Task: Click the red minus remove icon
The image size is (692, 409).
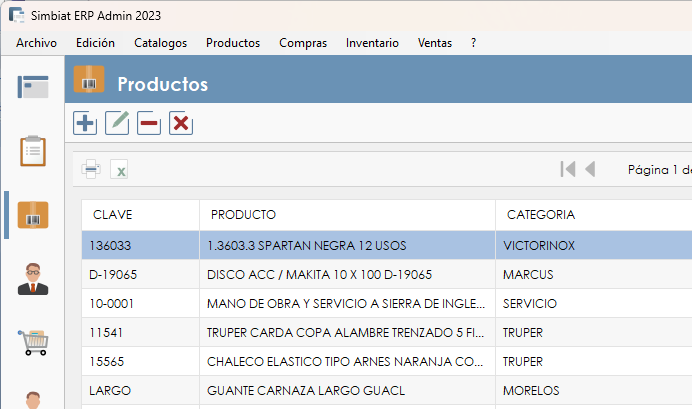Action: (x=149, y=123)
